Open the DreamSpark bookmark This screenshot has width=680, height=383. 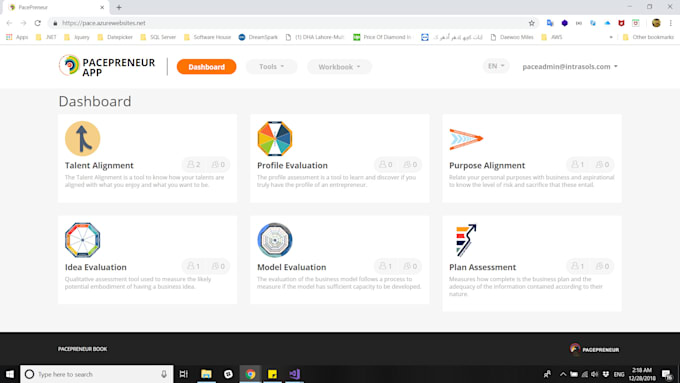(258, 37)
